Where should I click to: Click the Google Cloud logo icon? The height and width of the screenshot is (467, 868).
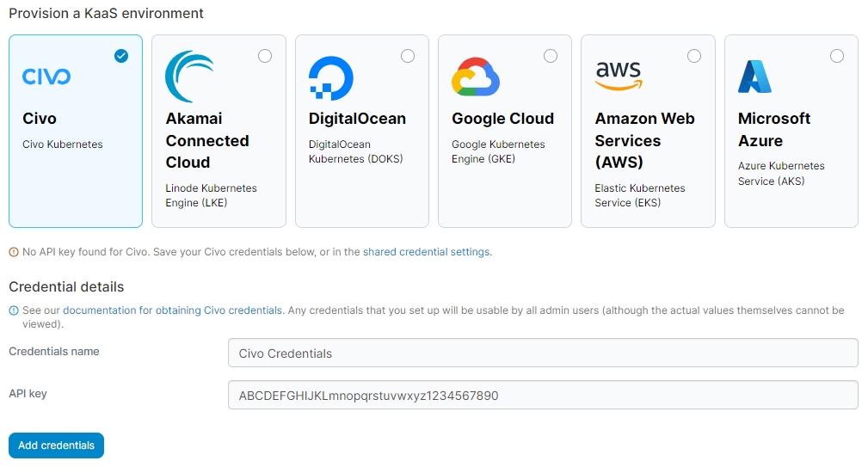[476, 77]
